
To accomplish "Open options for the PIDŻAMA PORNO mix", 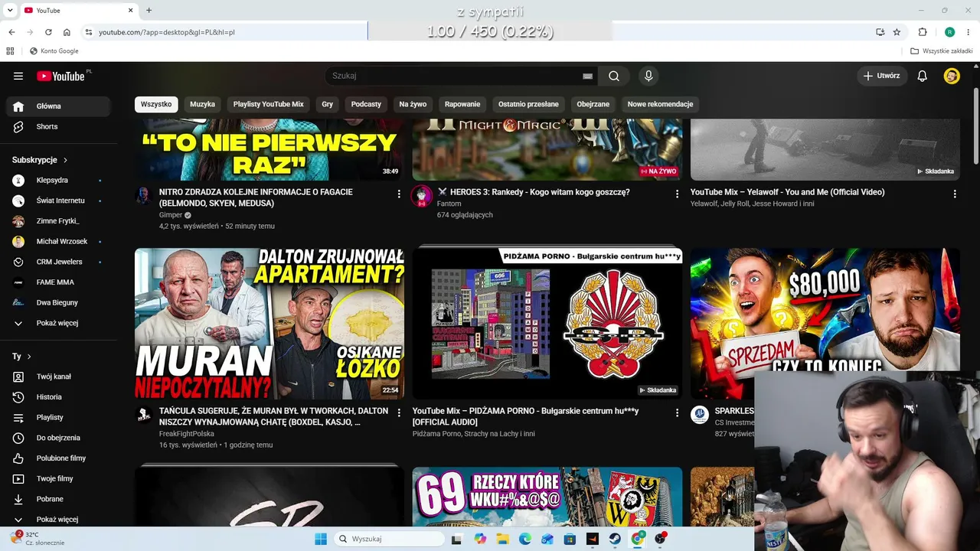I will pos(677,413).
